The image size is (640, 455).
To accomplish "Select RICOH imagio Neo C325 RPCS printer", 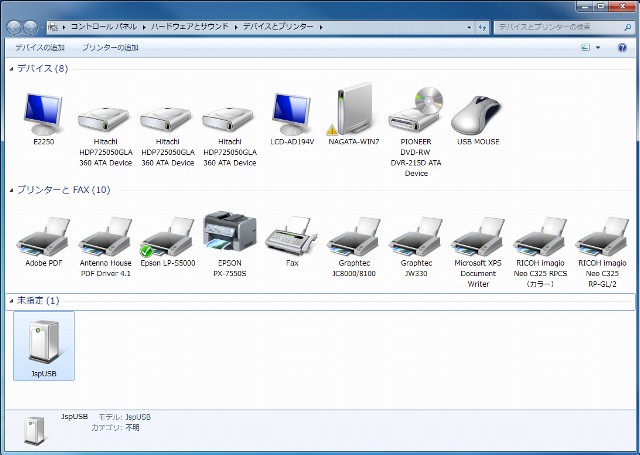I will tap(540, 252).
